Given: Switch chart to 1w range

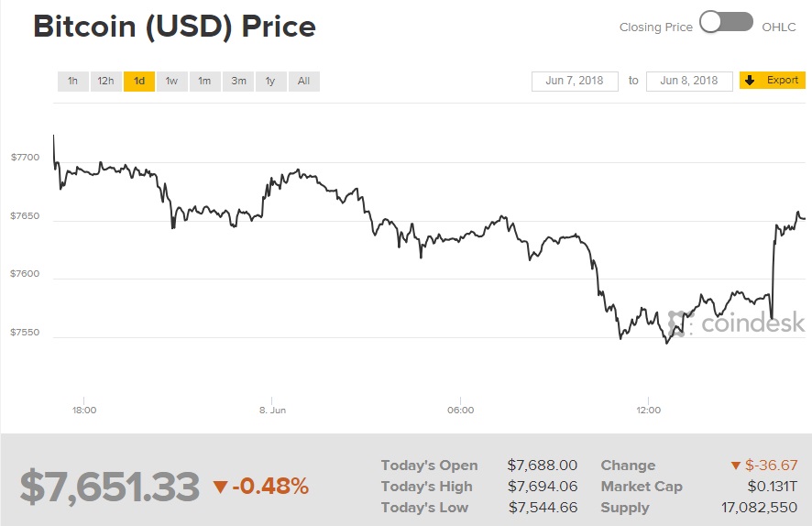Looking at the screenshot, I should [171, 81].
